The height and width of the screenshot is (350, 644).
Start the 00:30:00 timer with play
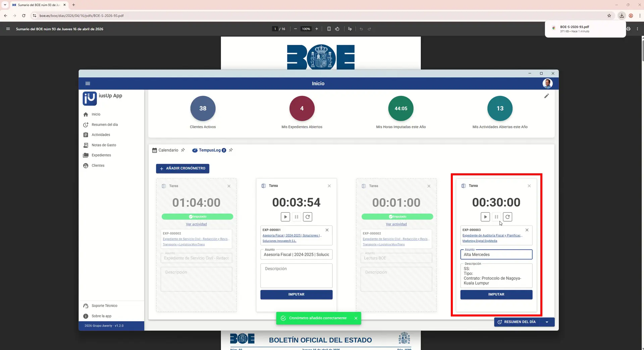(x=485, y=217)
